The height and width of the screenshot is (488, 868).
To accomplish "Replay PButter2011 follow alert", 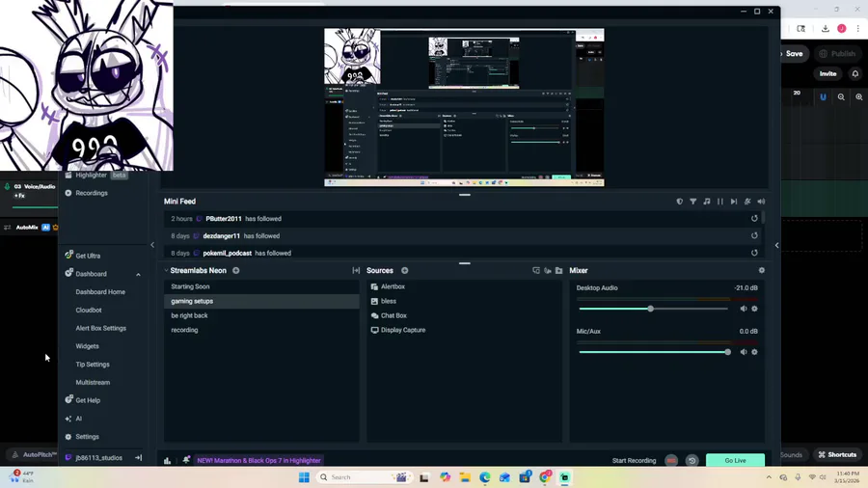I will click(x=754, y=219).
